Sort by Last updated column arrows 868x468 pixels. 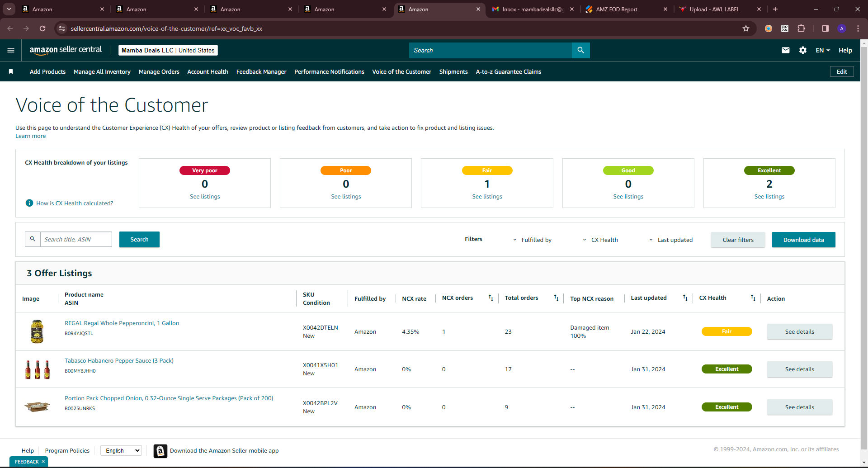point(685,298)
